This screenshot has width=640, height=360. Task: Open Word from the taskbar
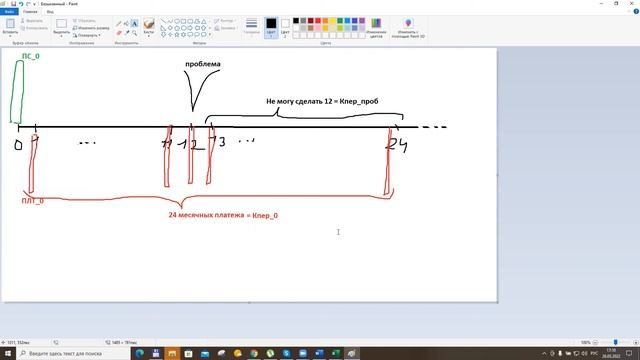click(319, 353)
